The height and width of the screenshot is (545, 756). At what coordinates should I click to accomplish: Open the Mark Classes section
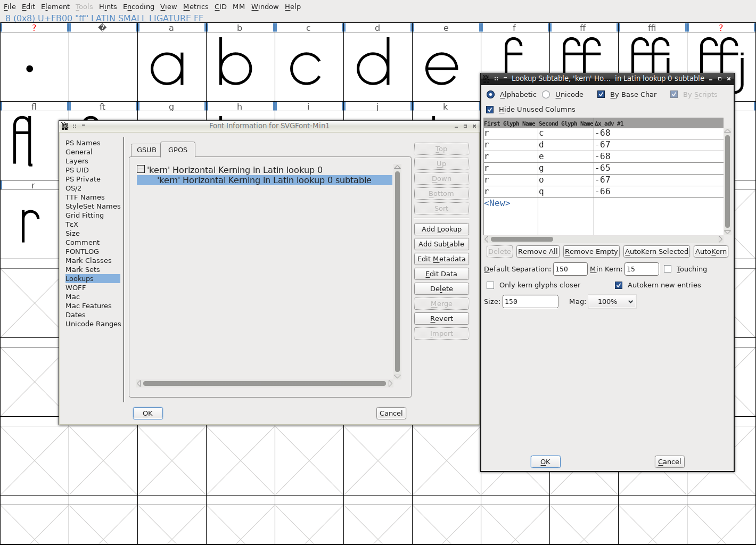coord(88,260)
